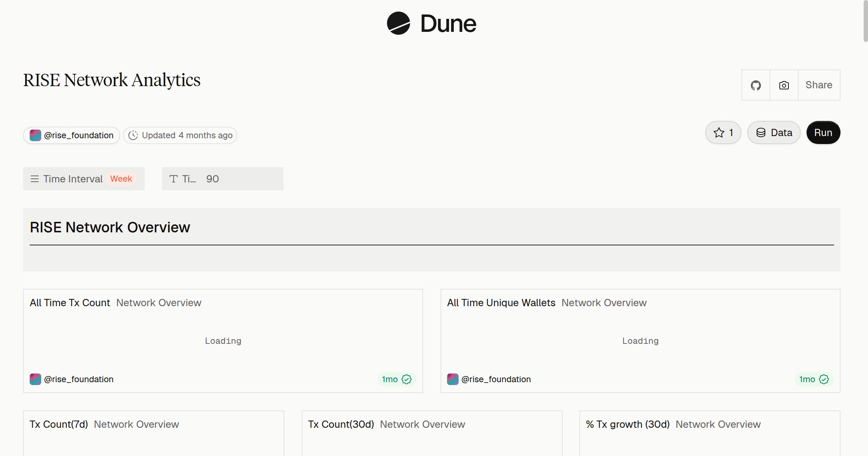Open the Data button
The height and width of the screenshot is (456, 868).
(774, 132)
